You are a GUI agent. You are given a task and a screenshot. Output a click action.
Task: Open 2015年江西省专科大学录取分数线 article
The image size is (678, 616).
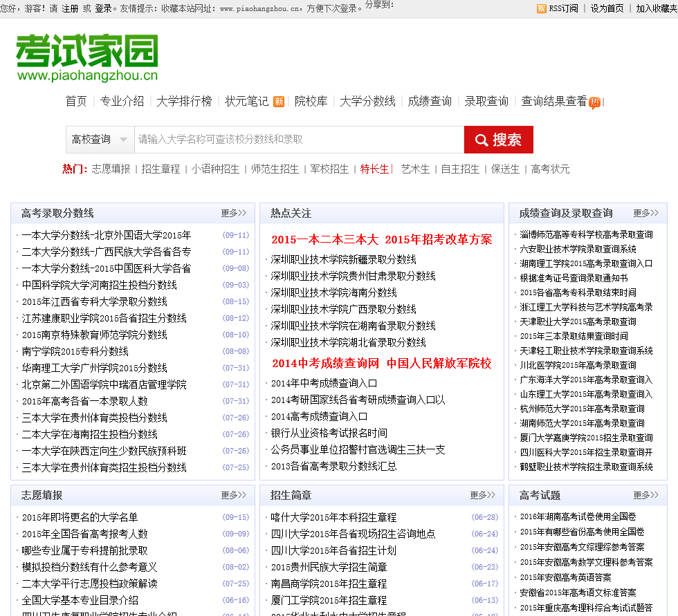coord(95,301)
